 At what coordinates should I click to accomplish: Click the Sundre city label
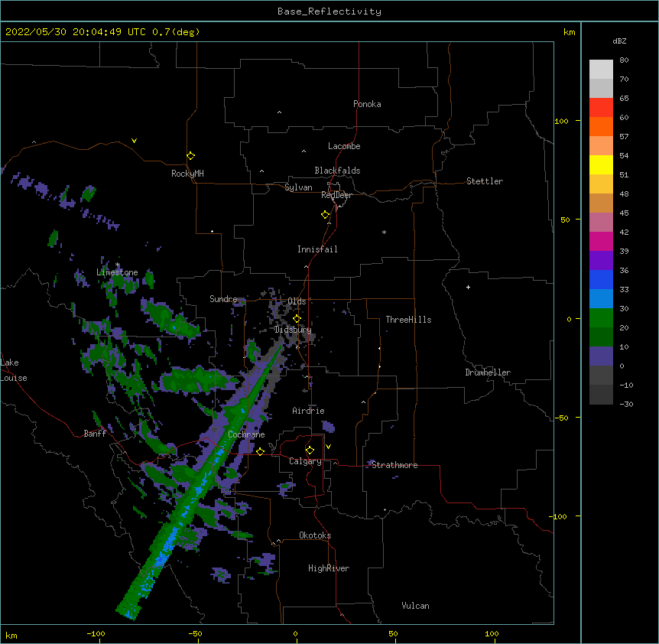[x=223, y=299]
